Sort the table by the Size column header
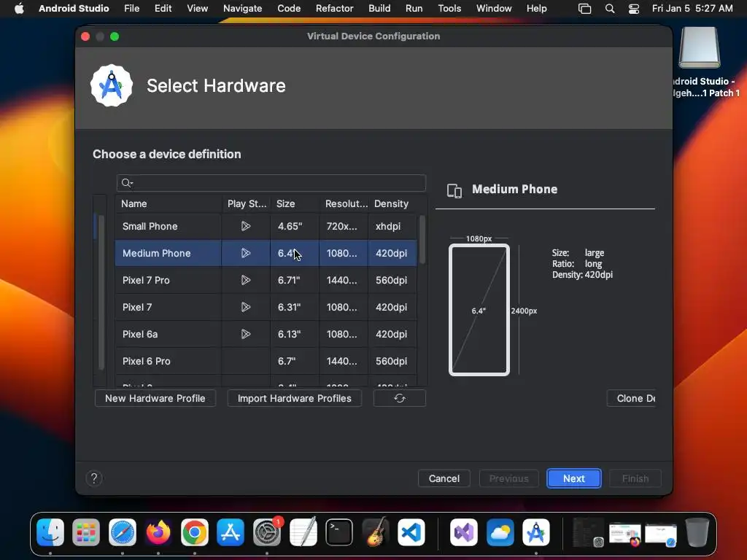 (x=295, y=203)
